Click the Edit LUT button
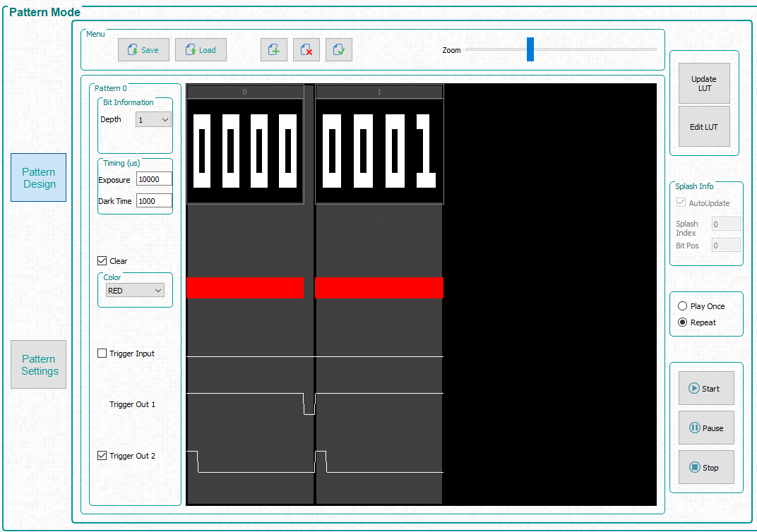Image resolution: width=757 pixels, height=532 pixels. [704, 127]
